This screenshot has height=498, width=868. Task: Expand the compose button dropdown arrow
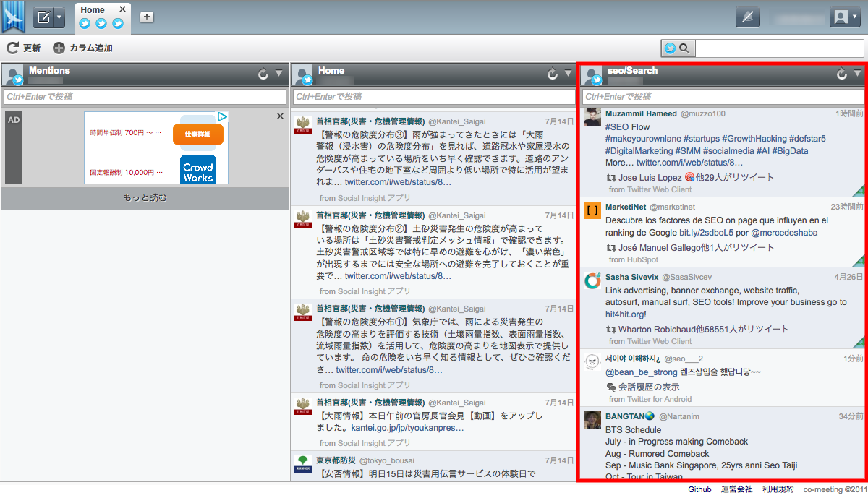pyautogui.click(x=59, y=17)
